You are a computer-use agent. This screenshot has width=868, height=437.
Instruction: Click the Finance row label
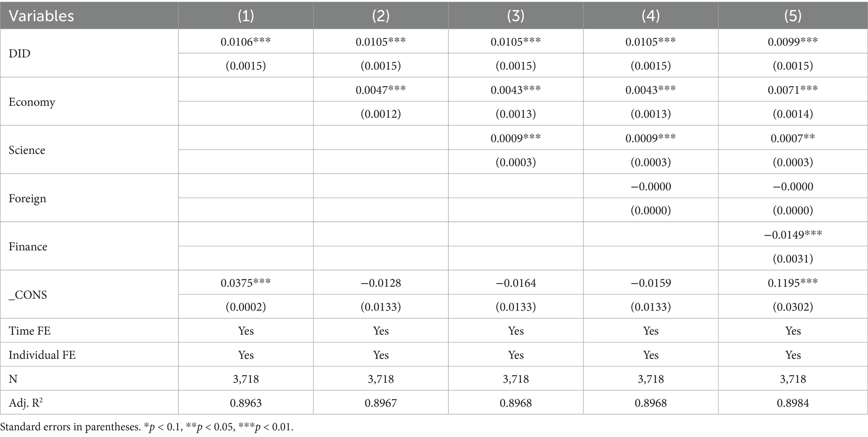28,247
